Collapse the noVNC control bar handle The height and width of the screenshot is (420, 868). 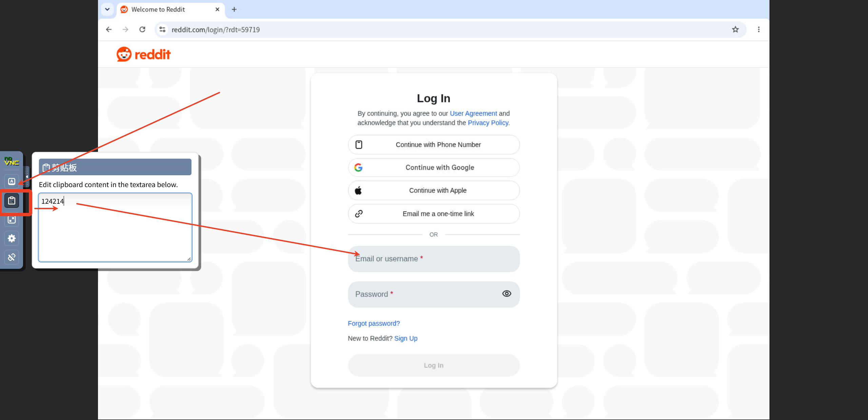(x=27, y=176)
